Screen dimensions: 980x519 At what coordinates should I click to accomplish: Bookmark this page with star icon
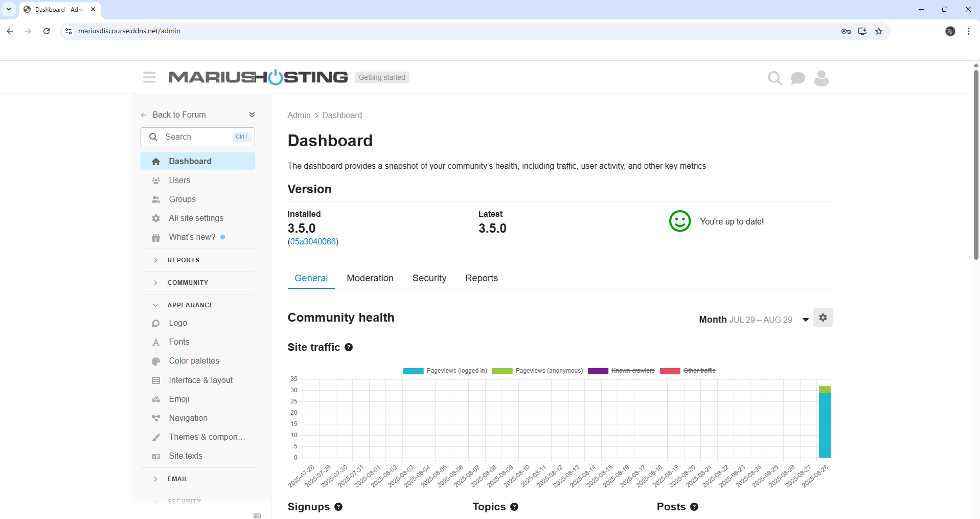(x=879, y=31)
